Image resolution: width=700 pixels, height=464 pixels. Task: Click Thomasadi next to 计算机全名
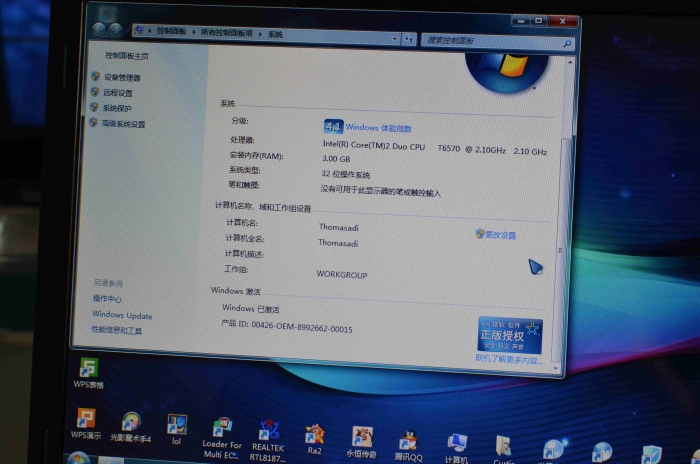pyautogui.click(x=338, y=243)
